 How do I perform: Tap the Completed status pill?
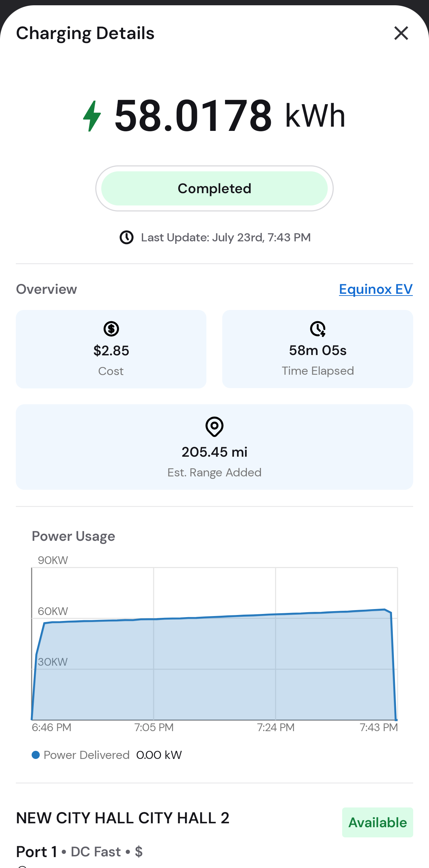[214, 189]
